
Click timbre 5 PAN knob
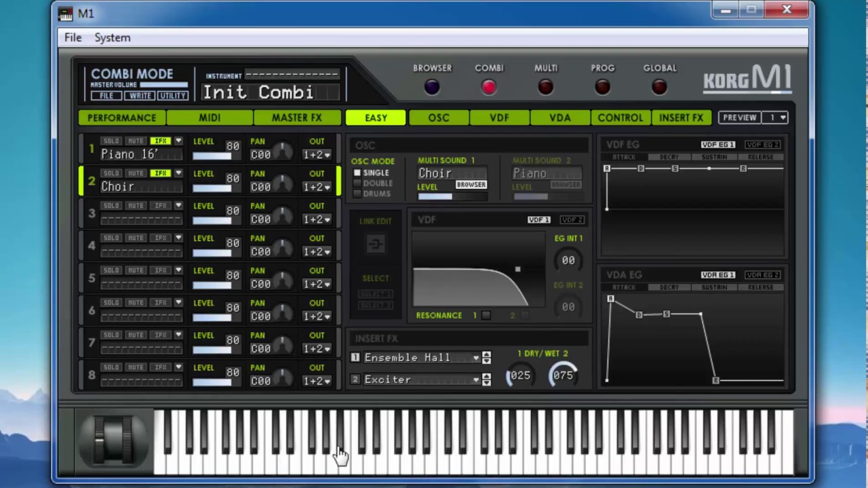tap(282, 283)
